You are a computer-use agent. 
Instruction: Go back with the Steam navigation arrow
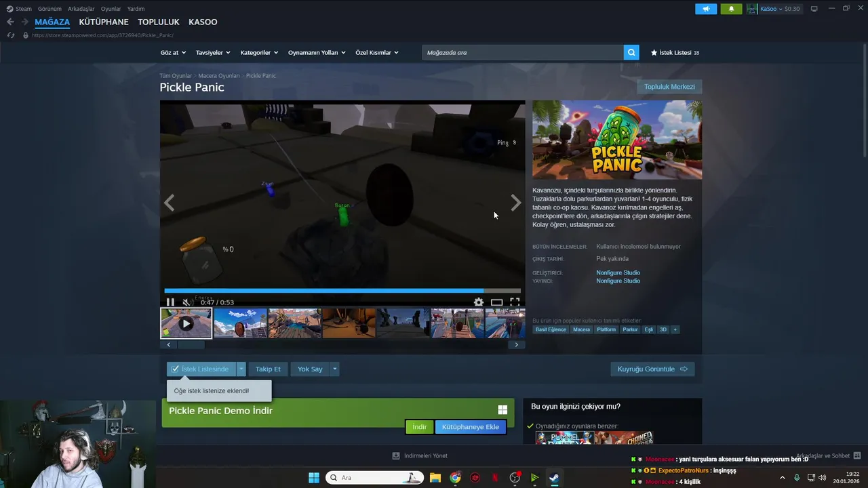click(x=10, y=22)
